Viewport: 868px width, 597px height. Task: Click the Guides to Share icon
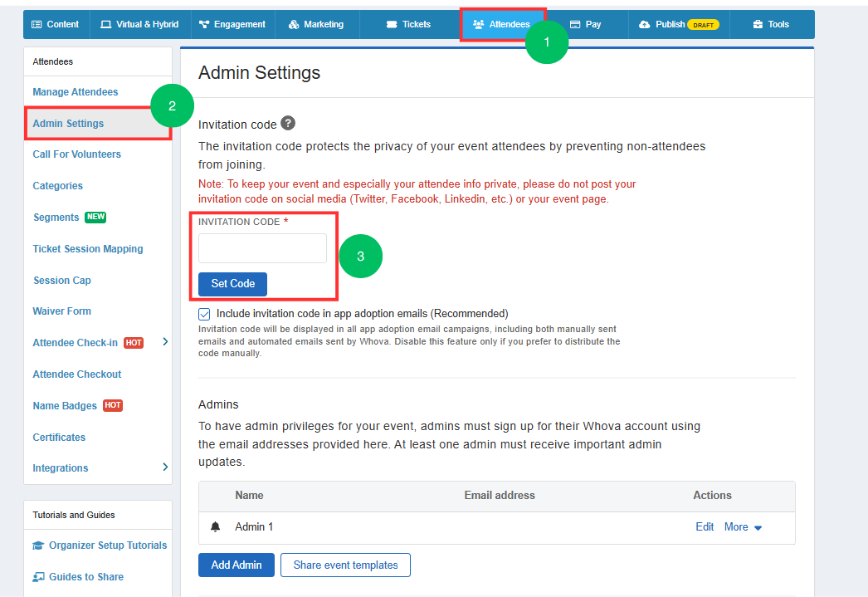39,577
